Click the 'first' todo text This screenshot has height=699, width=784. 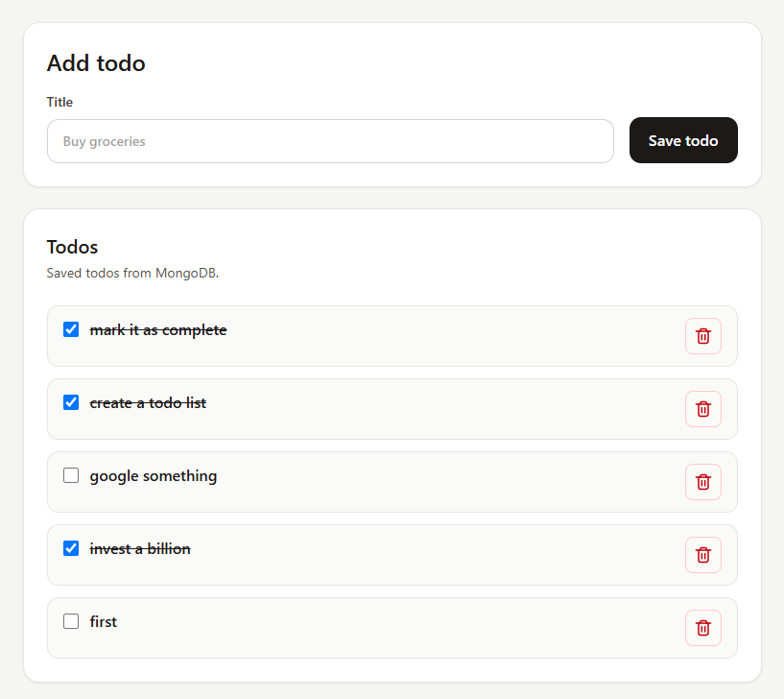click(x=103, y=621)
